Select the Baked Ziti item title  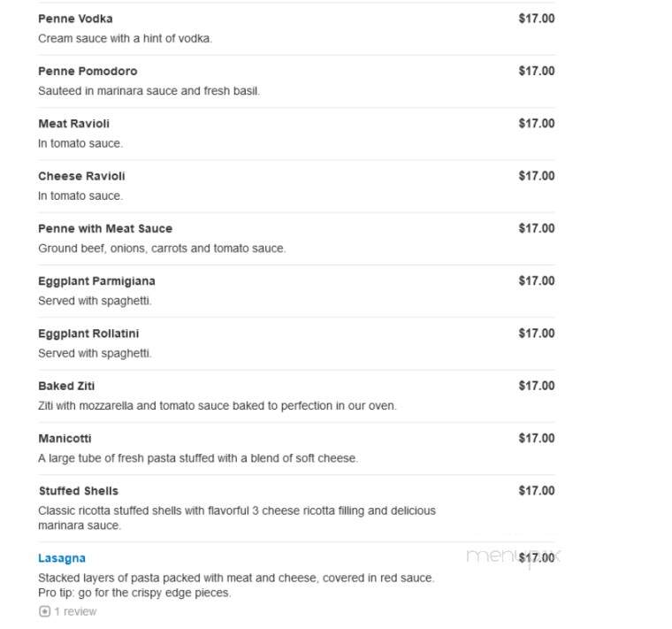click(x=66, y=386)
